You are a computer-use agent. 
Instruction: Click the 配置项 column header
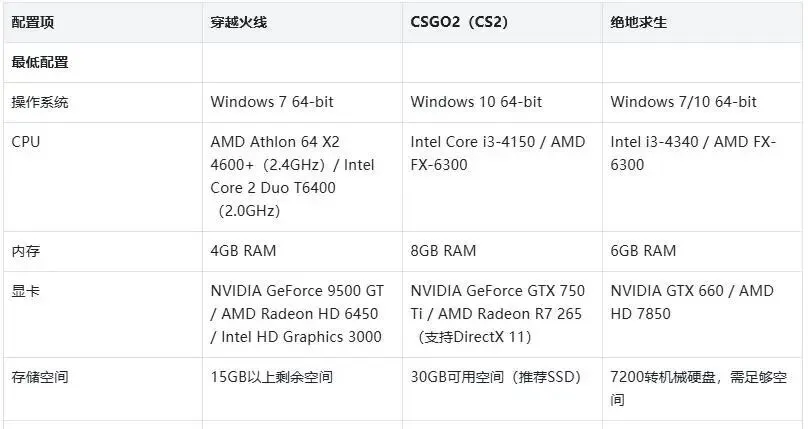[33, 21]
